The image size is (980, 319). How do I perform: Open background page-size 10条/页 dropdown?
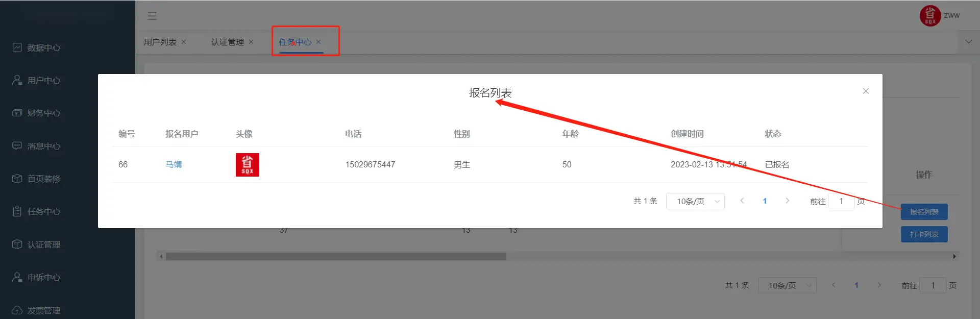787,286
